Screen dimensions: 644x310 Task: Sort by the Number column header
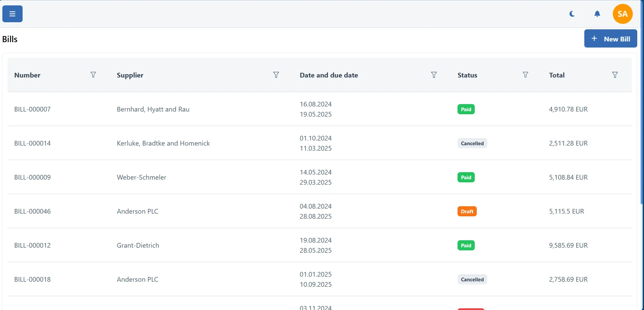pos(27,75)
